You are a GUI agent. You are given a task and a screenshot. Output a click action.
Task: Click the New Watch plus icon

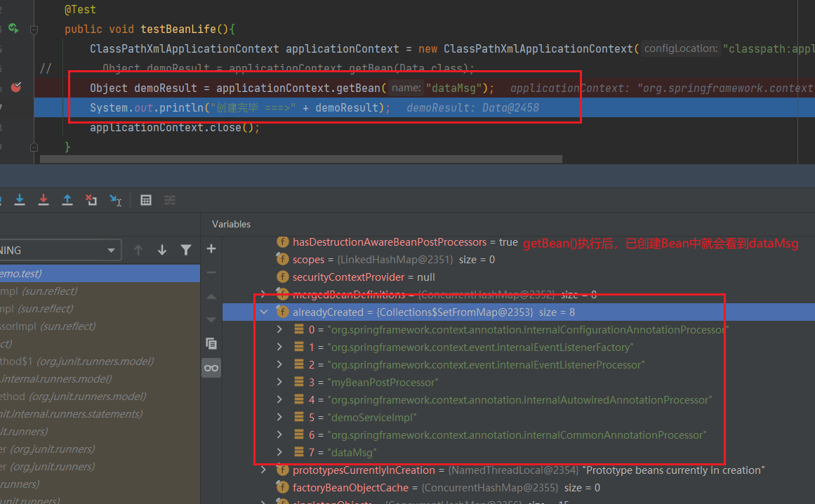(x=211, y=249)
